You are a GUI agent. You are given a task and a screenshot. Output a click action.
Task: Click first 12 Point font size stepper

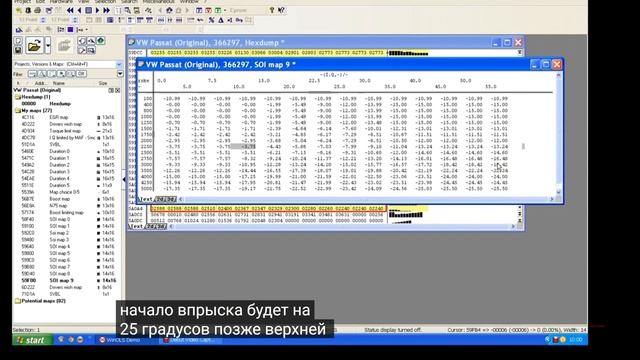pos(43,20)
